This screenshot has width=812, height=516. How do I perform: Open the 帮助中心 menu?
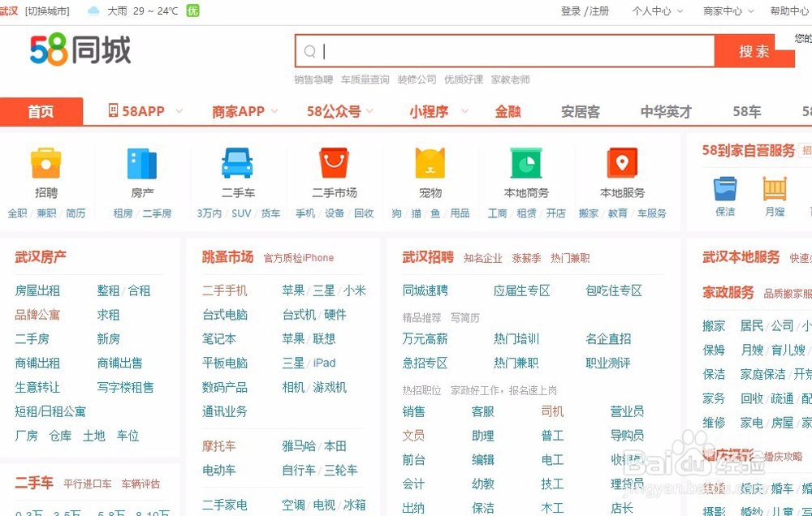791,11
